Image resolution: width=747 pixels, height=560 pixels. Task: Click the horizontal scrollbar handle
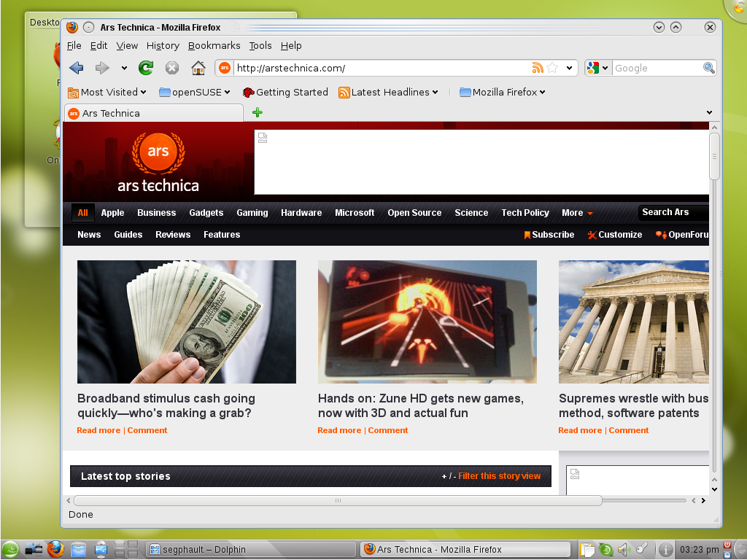(x=338, y=500)
